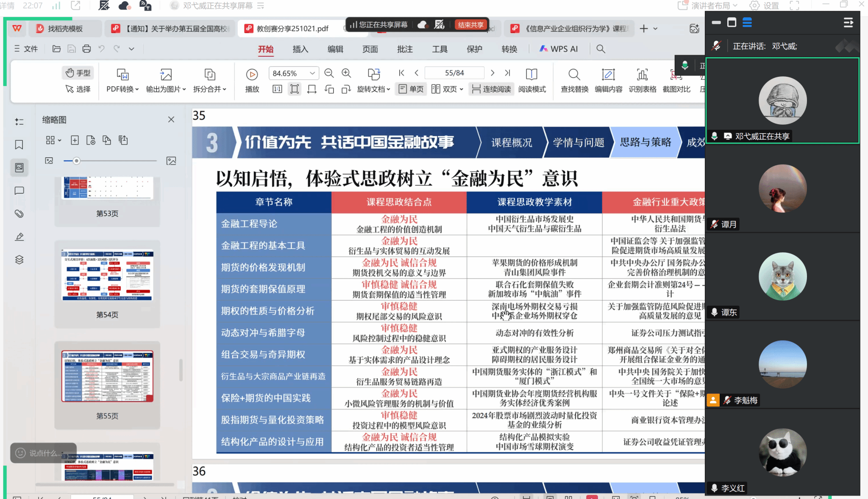Toggle Continuous Reading mode
The width and height of the screenshot is (868, 499).
pos(492,89)
